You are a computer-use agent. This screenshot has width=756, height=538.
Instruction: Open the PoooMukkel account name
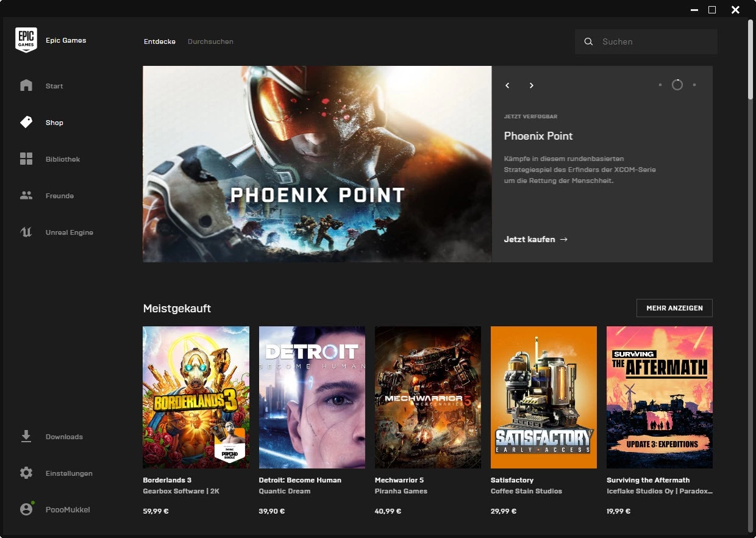(x=68, y=509)
